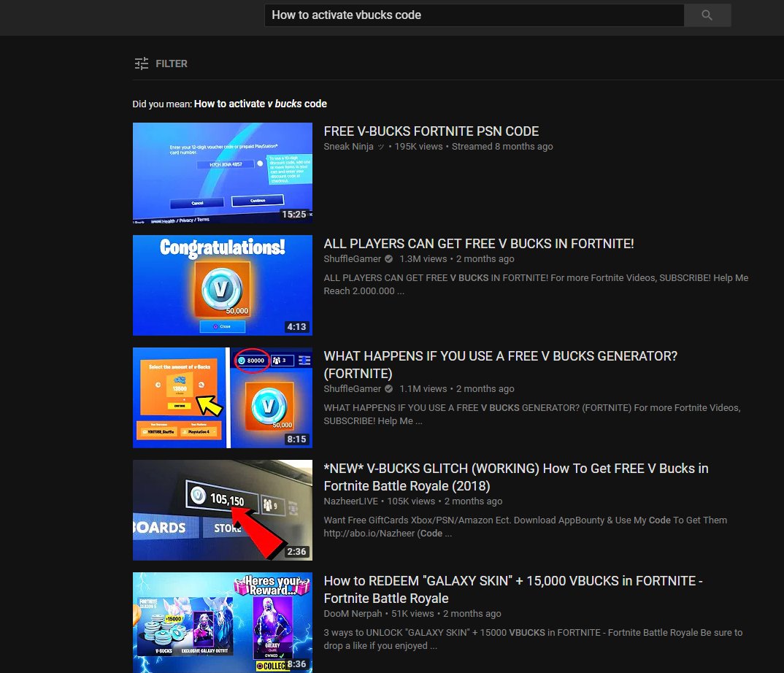Open title '*NEW* V-BUCKS GLITCH (WORKING)'
Image resolution: width=784 pixels, height=673 pixels.
pyautogui.click(x=515, y=477)
